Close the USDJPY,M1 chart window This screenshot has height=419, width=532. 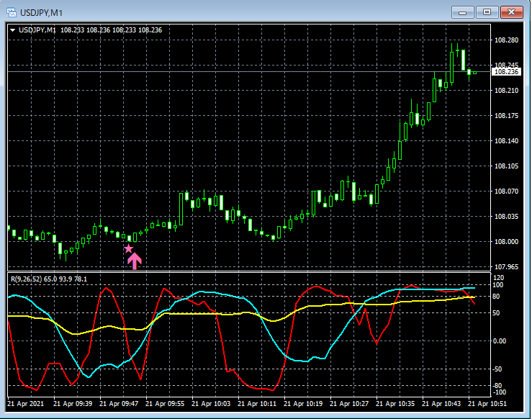(512, 12)
